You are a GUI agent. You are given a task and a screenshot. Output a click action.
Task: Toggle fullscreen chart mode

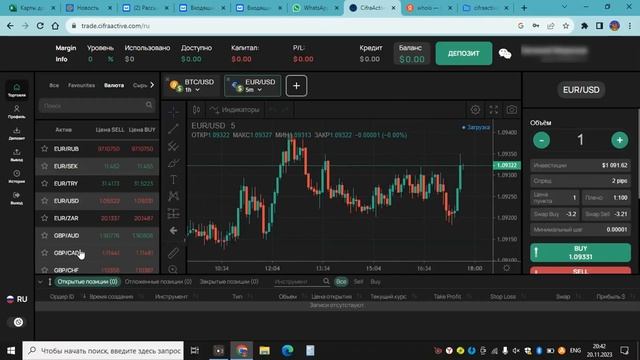click(493, 109)
